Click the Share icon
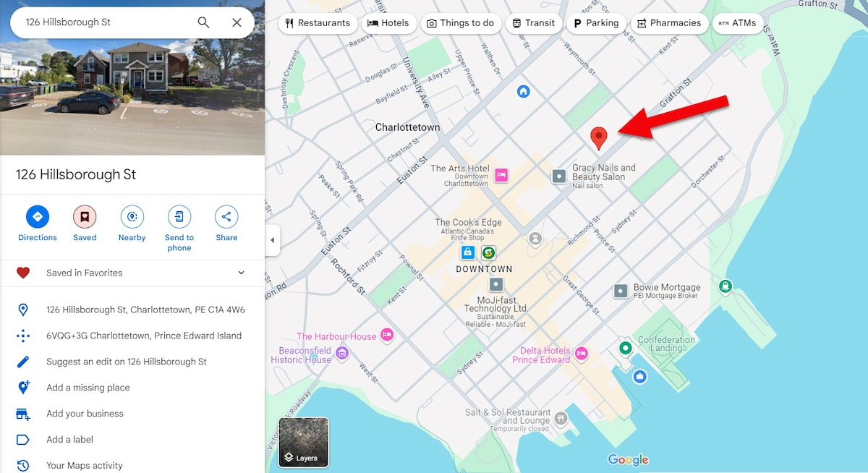868x473 pixels. pos(226,216)
